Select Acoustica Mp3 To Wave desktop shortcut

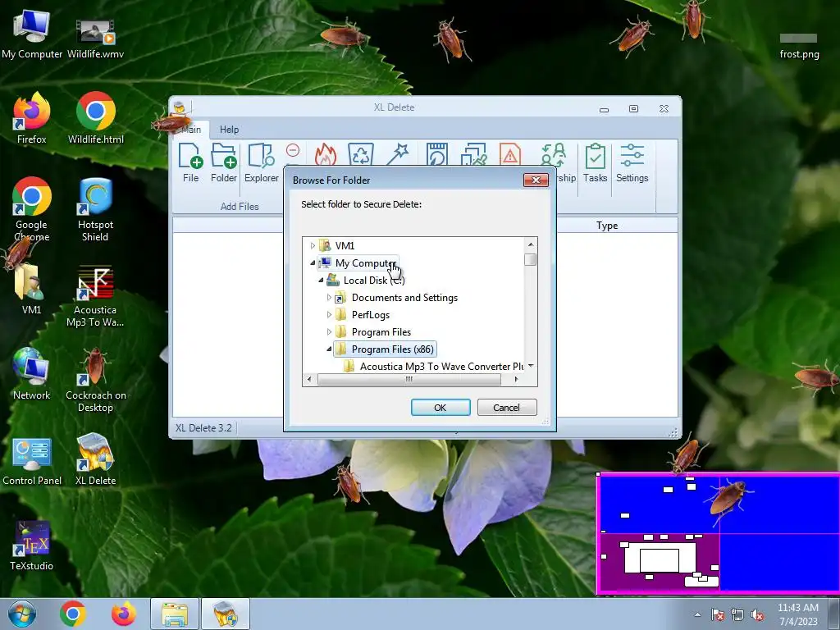click(95, 295)
